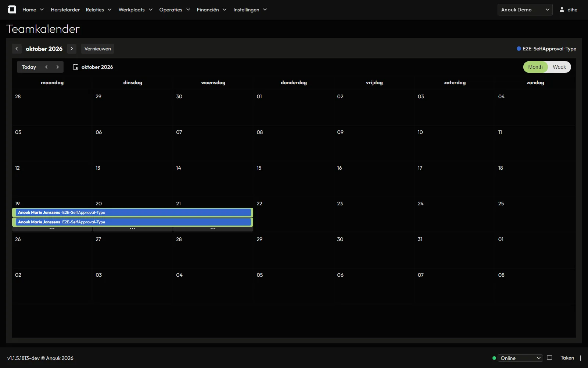Switch calendar to Month view
The height and width of the screenshot is (368, 588).
point(535,67)
